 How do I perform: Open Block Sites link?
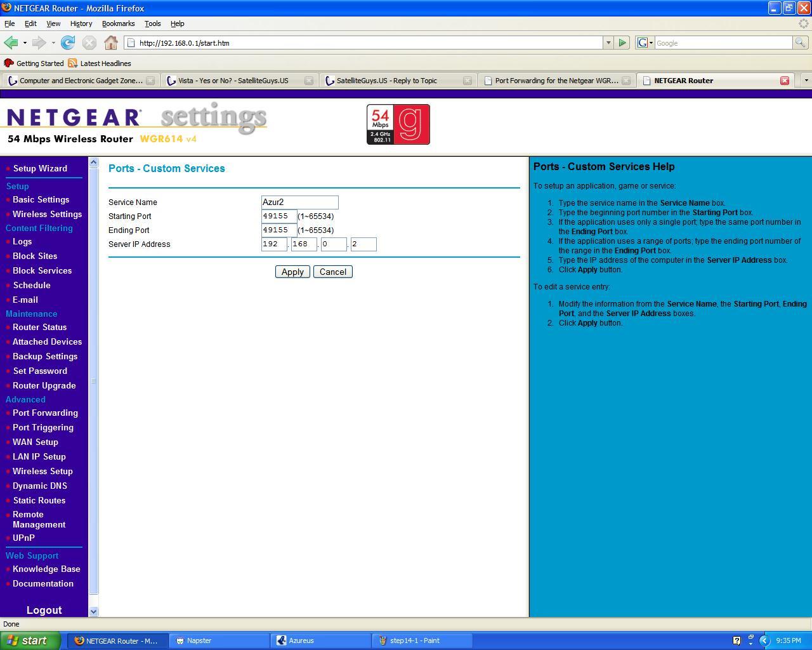pos(35,256)
